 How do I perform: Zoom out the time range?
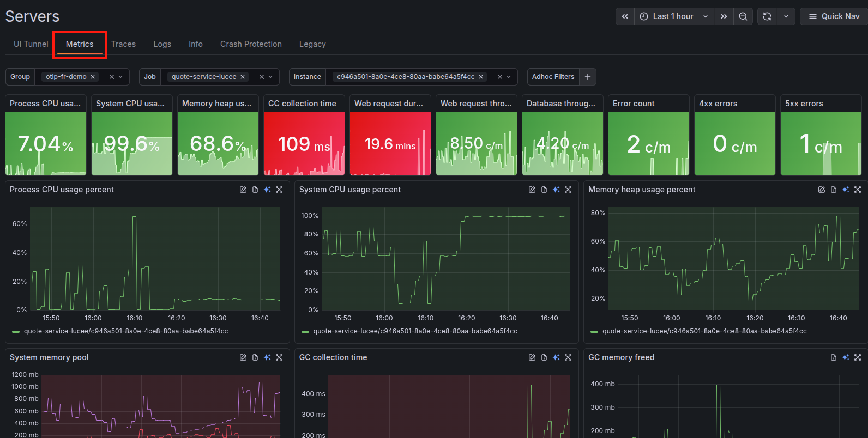click(743, 16)
